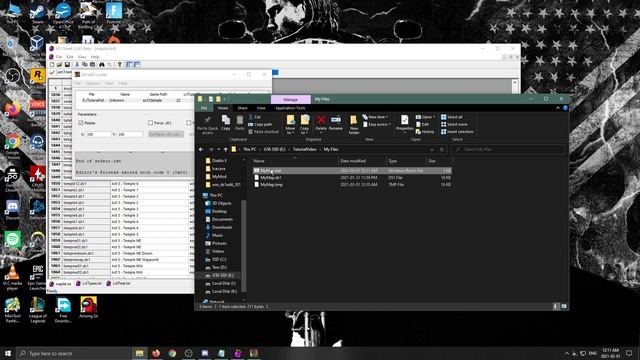640x360 pixels.
Task: Click Select all in Explorer ribbon
Action: click(x=451, y=117)
